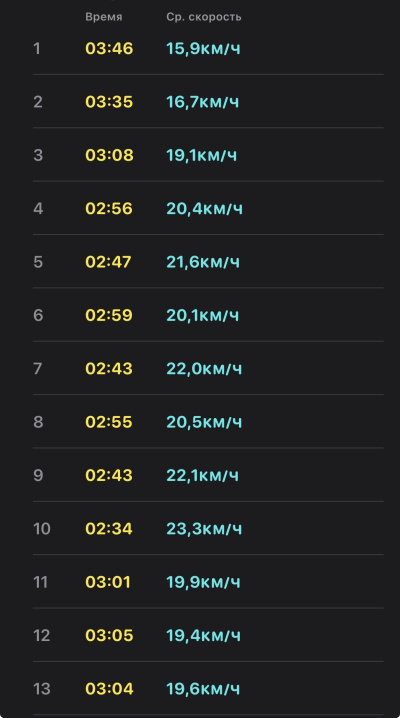Click split 5 time 02:47

108,262
